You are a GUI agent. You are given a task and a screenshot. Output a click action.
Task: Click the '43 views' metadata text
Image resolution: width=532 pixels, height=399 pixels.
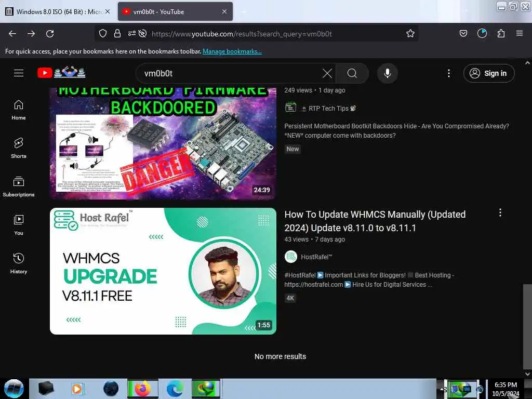coord(297,239)
